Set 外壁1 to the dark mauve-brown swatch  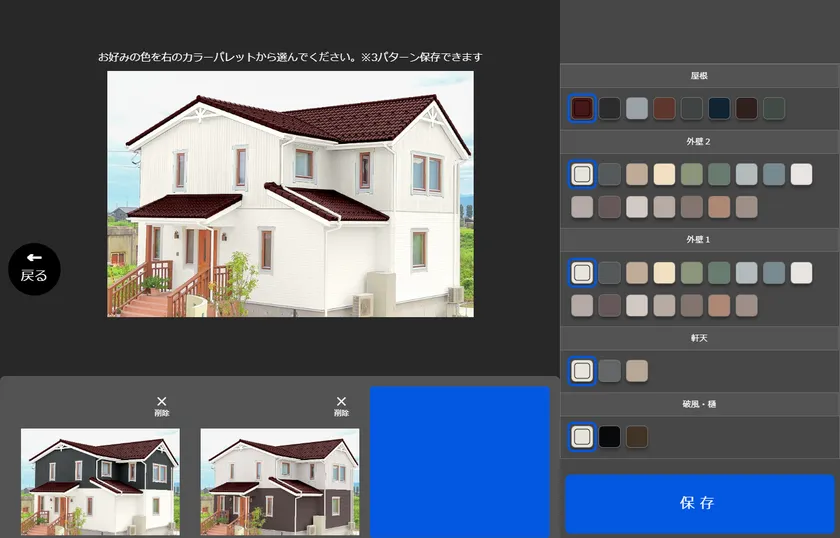click(x=610, y=306)
